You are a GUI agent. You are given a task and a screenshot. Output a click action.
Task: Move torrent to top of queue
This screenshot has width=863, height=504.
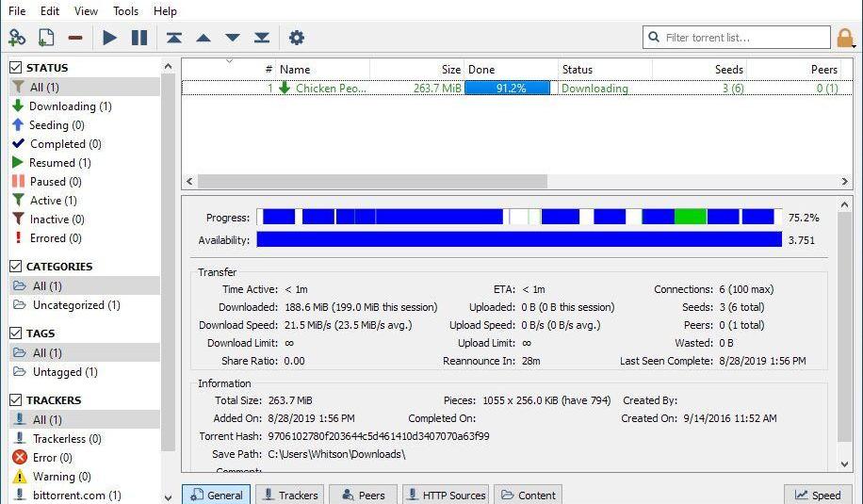(174, 38)
